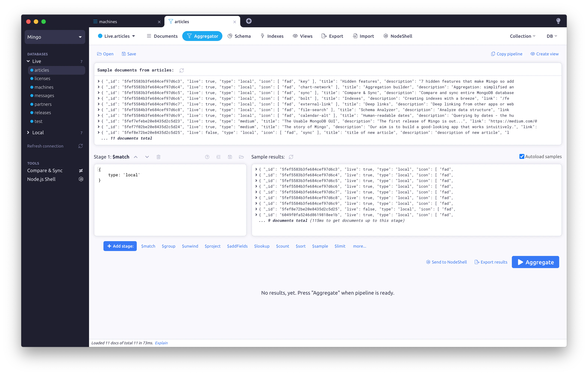Click the Compare & Sync tool icon

pyautogui.click(x=81, y=170)
